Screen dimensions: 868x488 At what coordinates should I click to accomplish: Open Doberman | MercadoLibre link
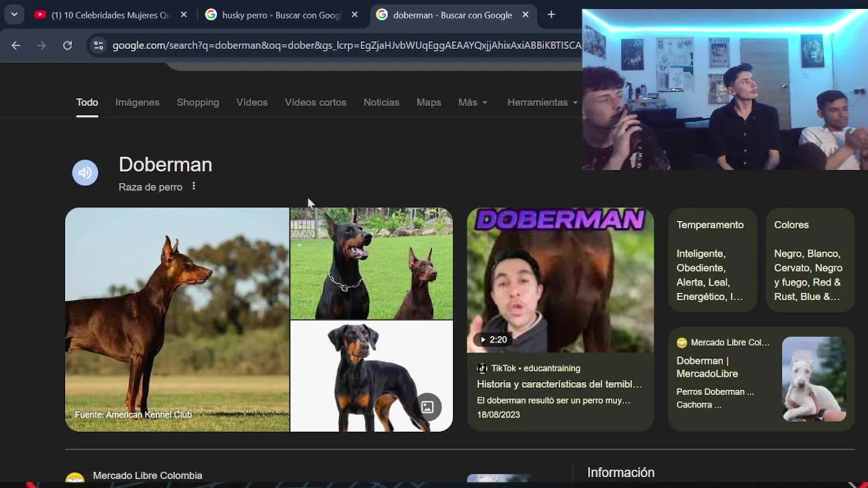(707, 367)
